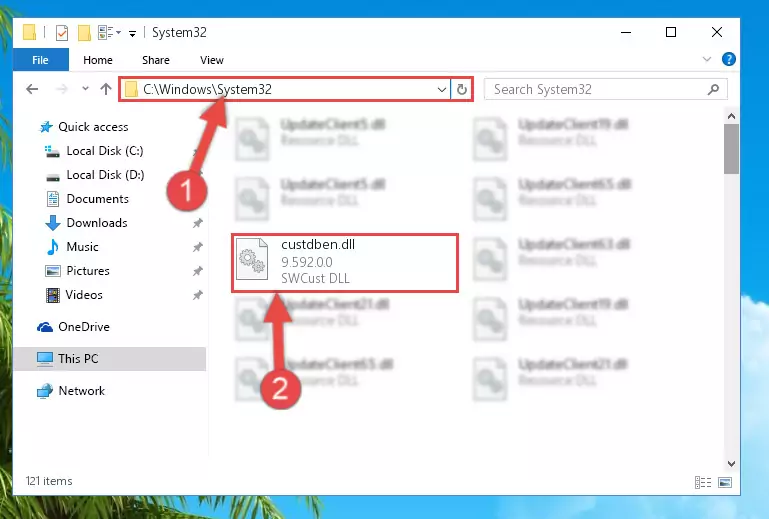Click the custdben.dll gear file icon
Viewport: 769px width, 519px height.
pyautogui.click(x=252, y=259)
